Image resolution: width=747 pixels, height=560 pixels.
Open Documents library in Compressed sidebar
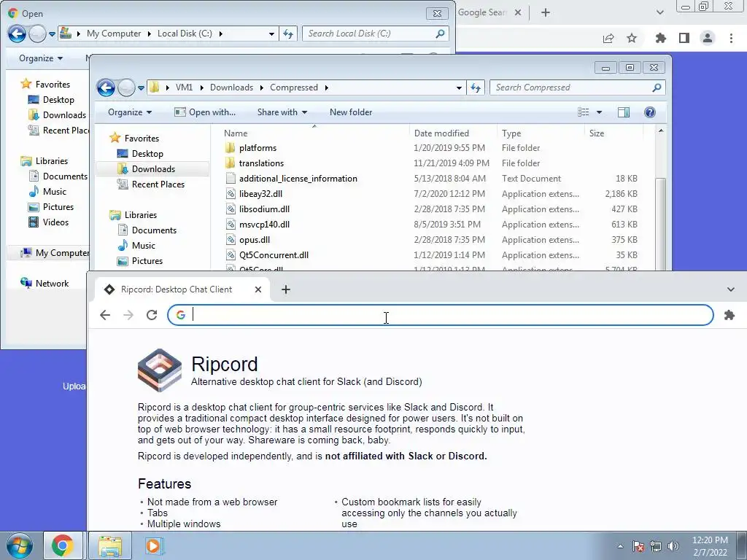(x=154, y=230)
